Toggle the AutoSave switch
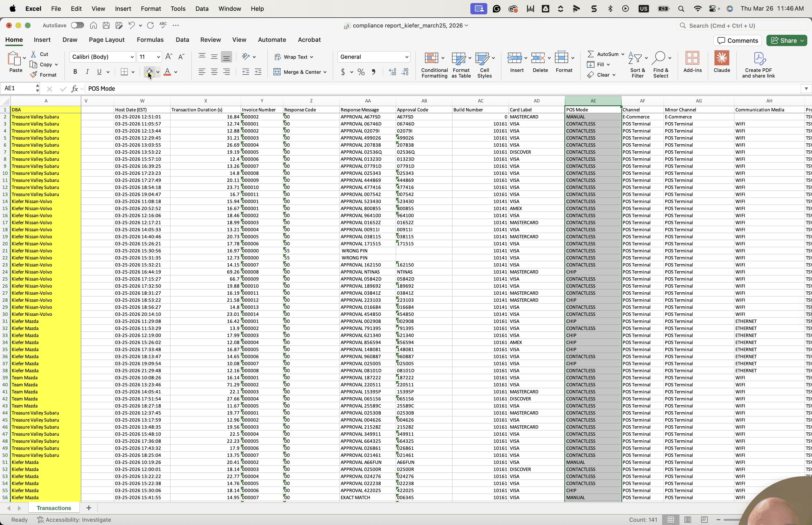 point(77,25)
